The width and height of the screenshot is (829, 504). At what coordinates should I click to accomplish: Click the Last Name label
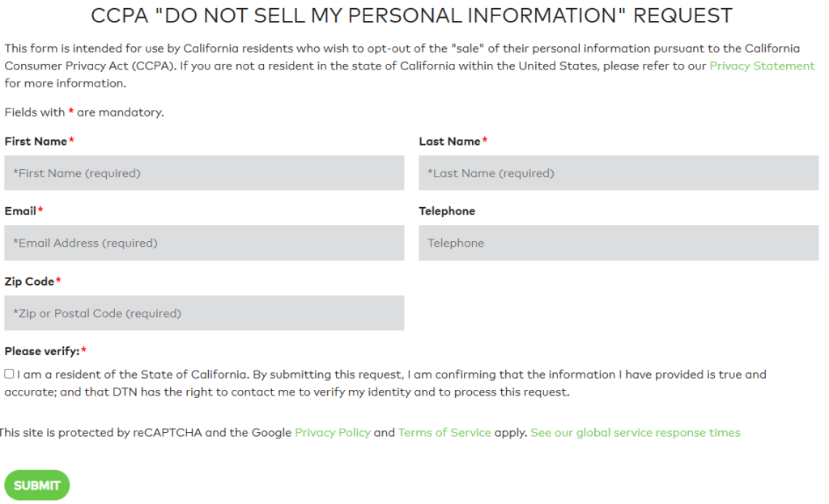450,141
